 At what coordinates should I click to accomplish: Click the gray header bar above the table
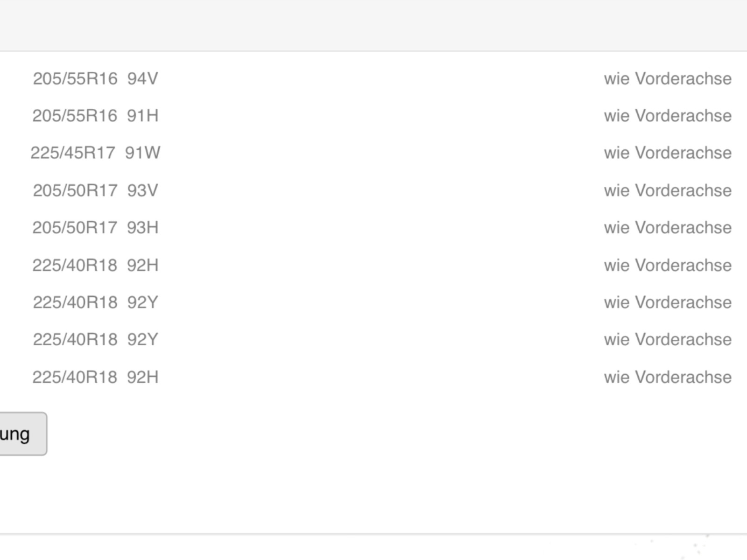tap(373, 26)
